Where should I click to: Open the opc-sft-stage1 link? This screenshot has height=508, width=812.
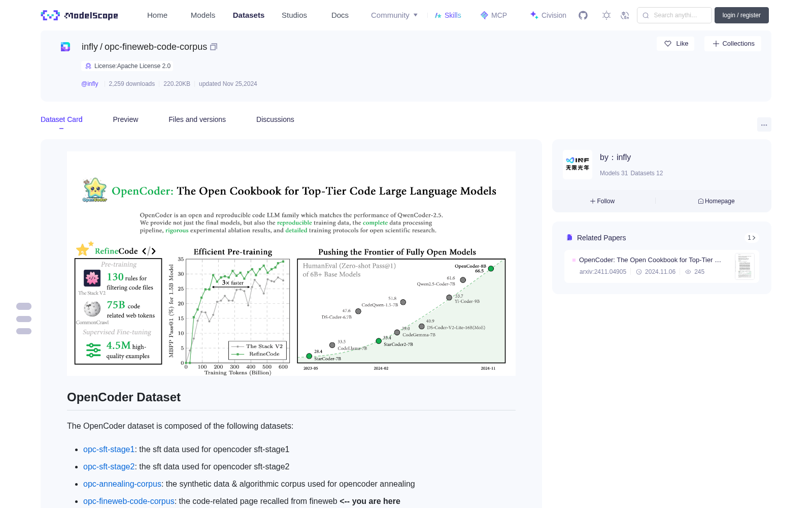tap(109, 449)
